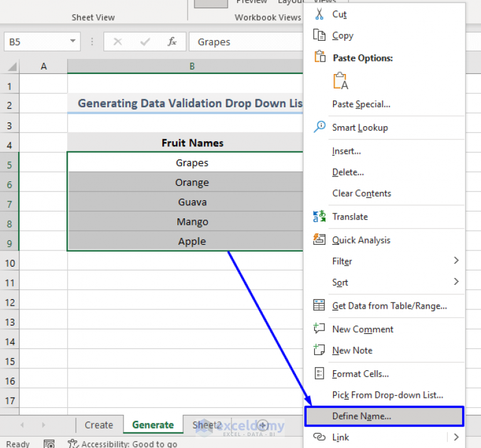481x448 pixels.
Task: Click the Ready status bar text
Action: (x=18, y=444)
